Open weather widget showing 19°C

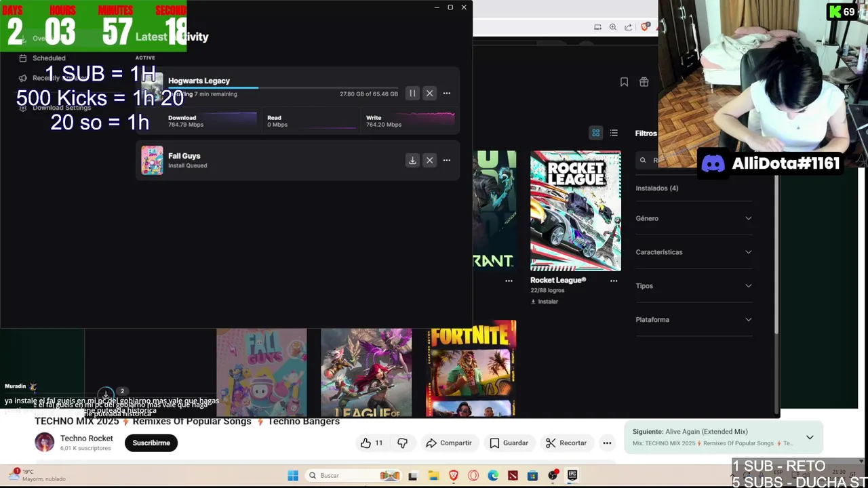(x=38, y=475)
